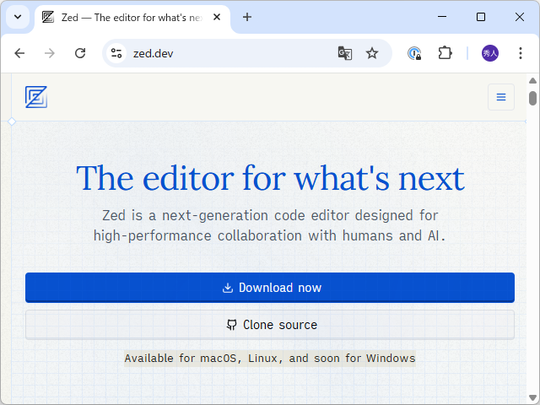
Task: Open the hamburger navigation menu
Action: coord(501,97)
